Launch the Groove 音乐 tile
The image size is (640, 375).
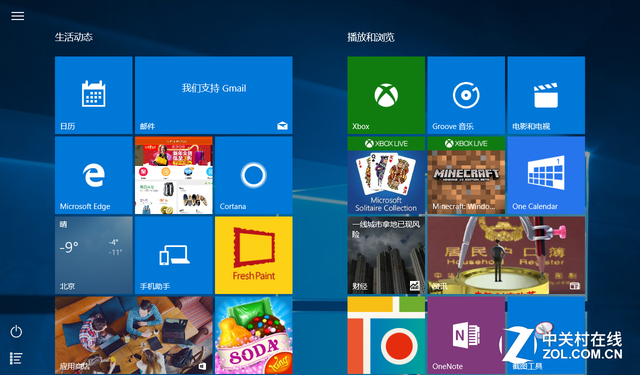[466, 95]
